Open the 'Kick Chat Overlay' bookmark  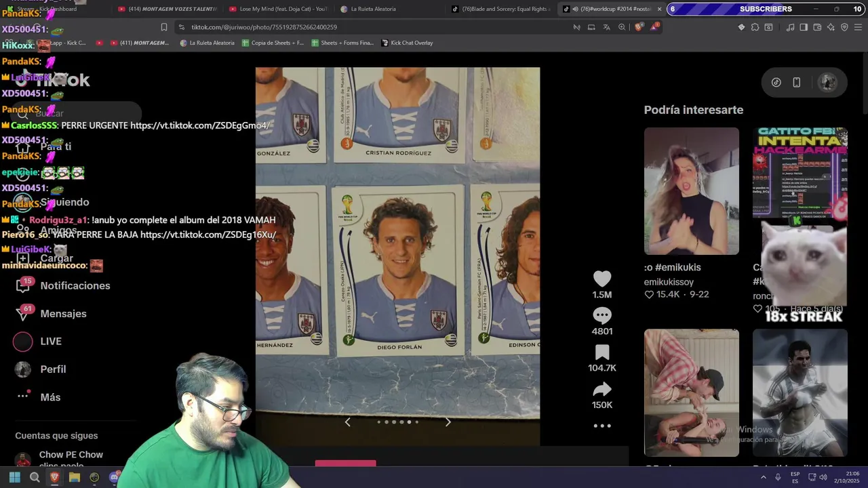pos(407,43)
